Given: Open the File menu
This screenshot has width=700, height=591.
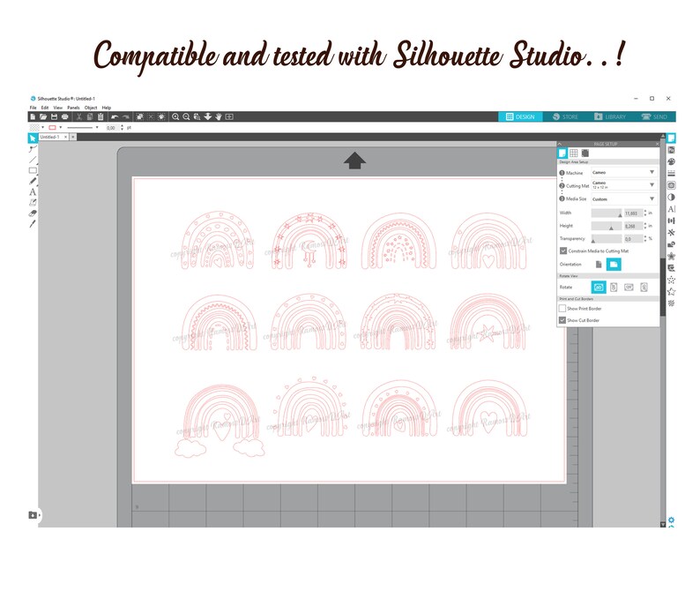Looking at the screenshot, I should click(x=33, y=108).
